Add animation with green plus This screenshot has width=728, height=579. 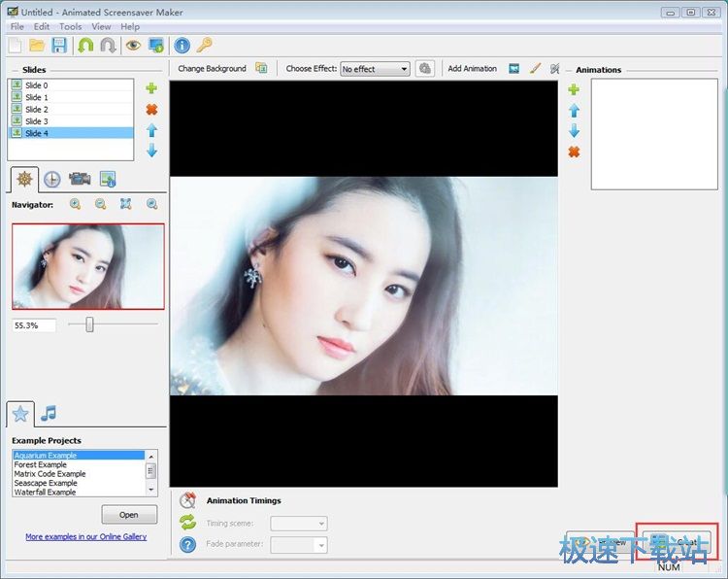(574, 89)
